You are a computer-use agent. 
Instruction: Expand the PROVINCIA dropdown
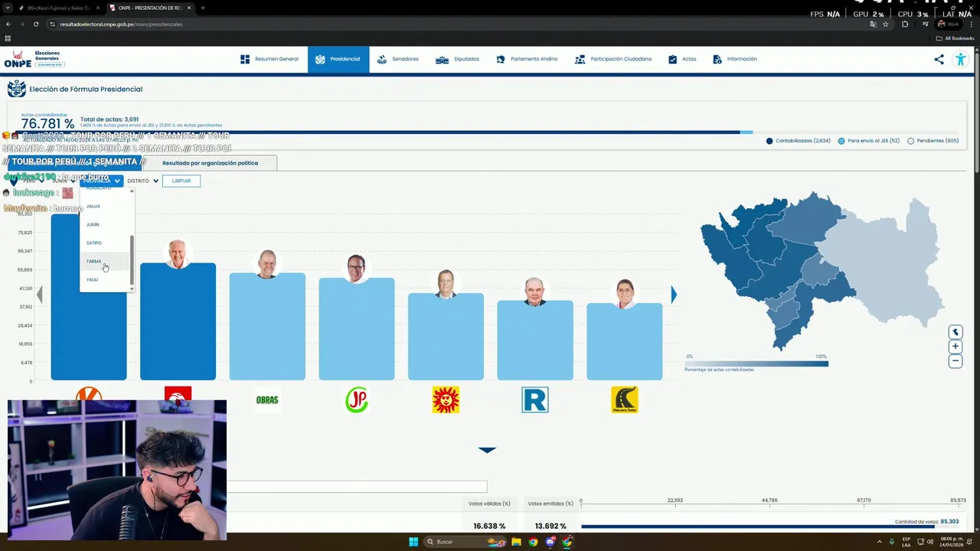101,181
